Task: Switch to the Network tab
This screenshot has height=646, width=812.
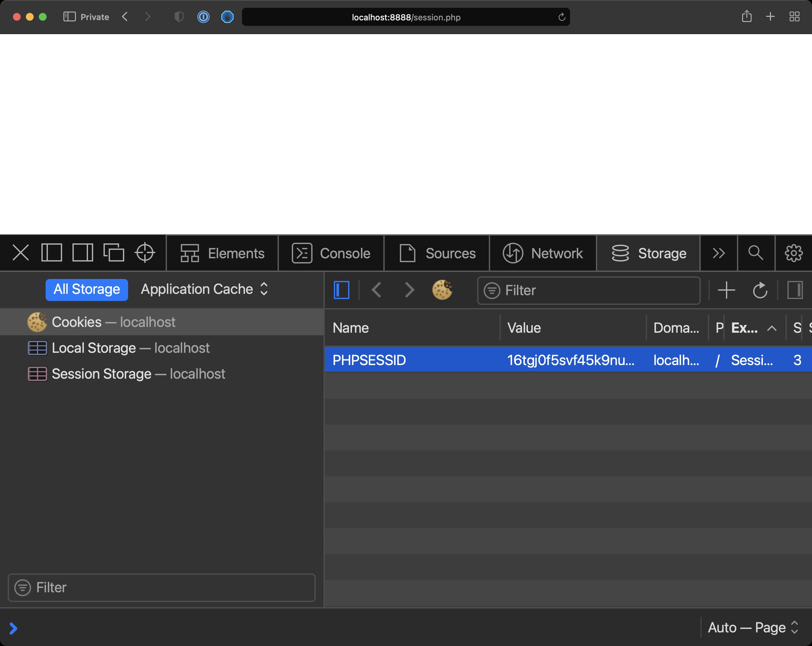Action: [543, 253]
